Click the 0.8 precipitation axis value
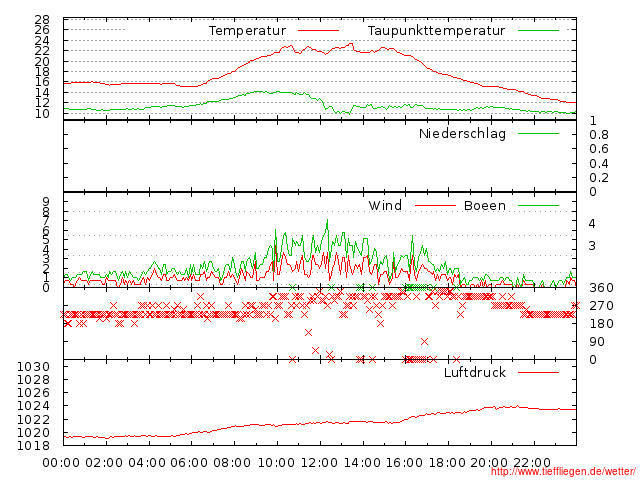The height and width of the screenshot is (480, 640). [x=599, y=135]
